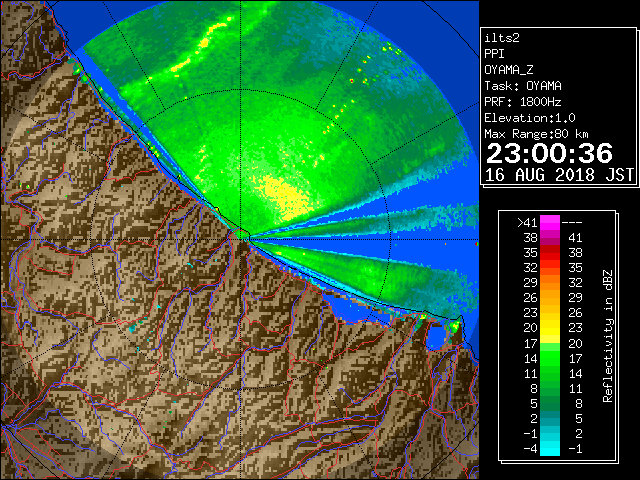640x480 pixels.
Task: Click the 'Reflectivity in dBZ' axis label
Action: [608, 336]
